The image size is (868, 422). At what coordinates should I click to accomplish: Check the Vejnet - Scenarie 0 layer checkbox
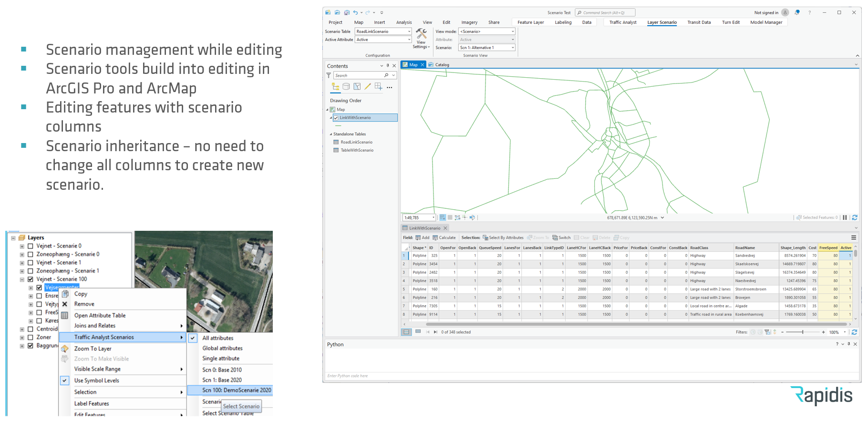[x=31, y=246]
